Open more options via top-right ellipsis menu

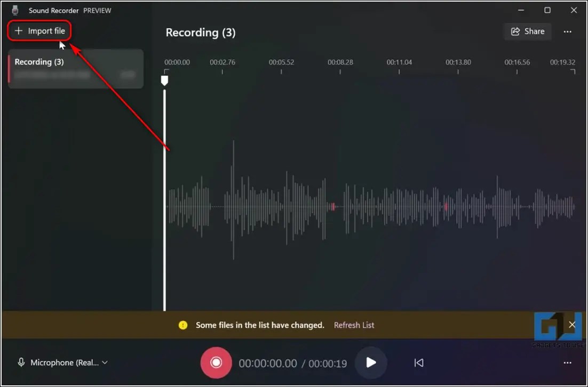coord(567,32)
